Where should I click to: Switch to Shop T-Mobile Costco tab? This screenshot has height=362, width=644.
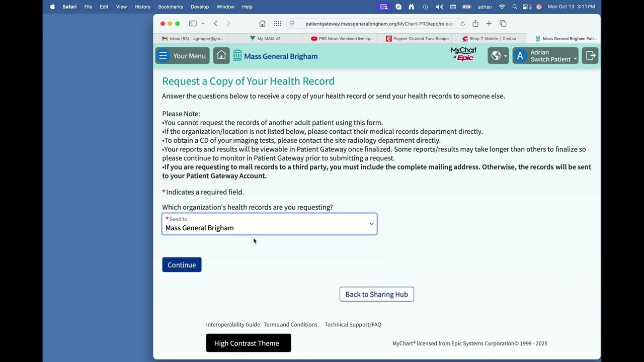coord(489,38)
